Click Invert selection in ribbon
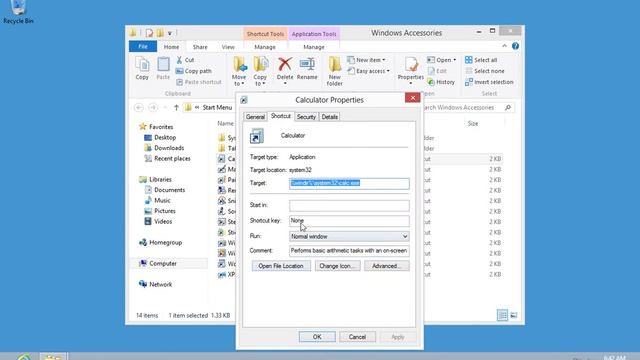Screen dimensions: 640x360 point(489,82)
